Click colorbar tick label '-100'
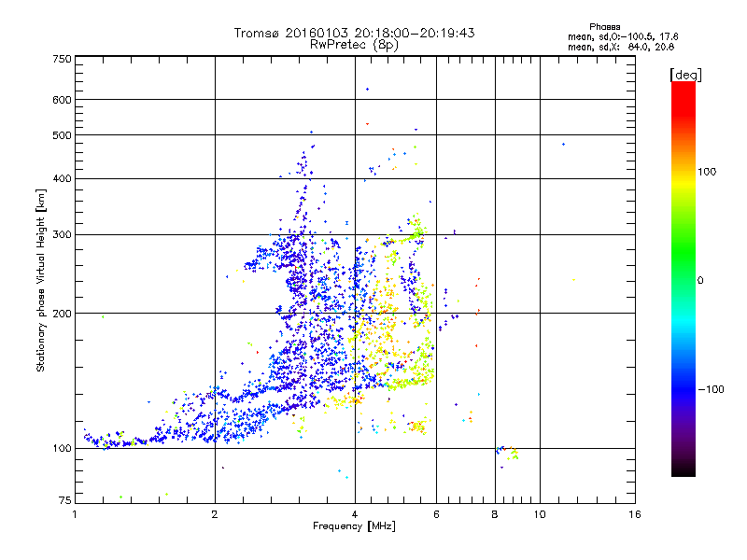Viewport: 747px width, 560px height. point(711,389)
